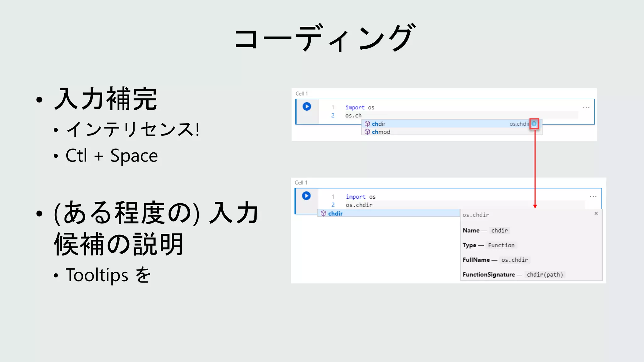Select the chmod autocomplete suggestion
This screenshot has height=362, width=644.
(x=452, y=132)
